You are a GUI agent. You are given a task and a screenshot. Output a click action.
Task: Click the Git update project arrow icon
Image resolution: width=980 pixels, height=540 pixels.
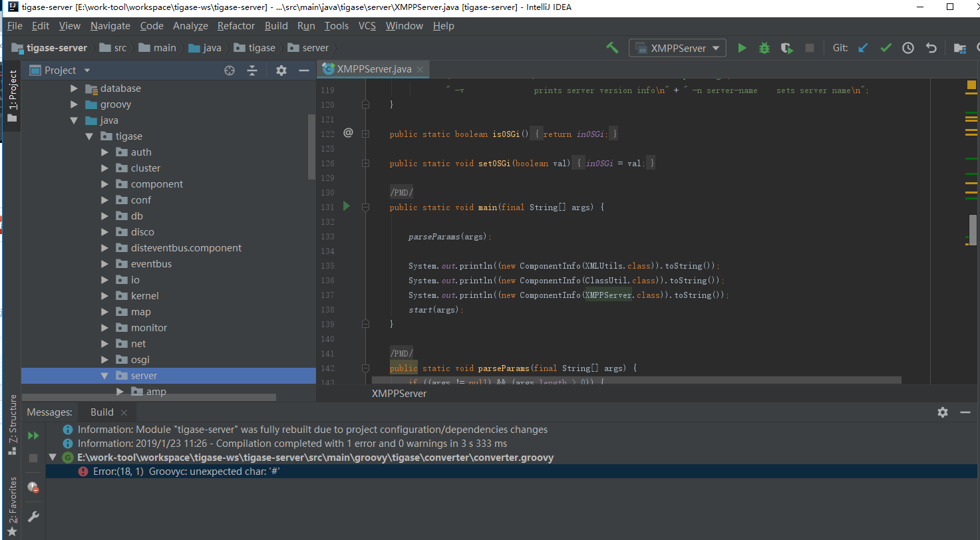click(x=863, y=48)
